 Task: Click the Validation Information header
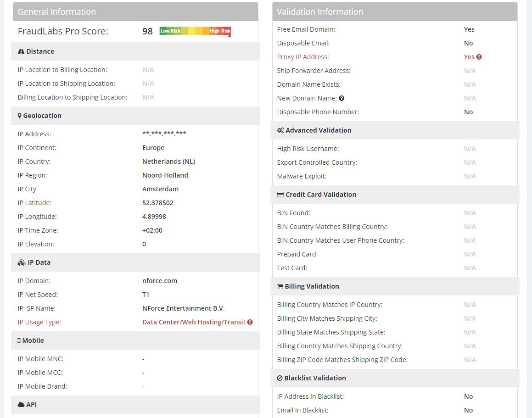click(x=320, y=11)
